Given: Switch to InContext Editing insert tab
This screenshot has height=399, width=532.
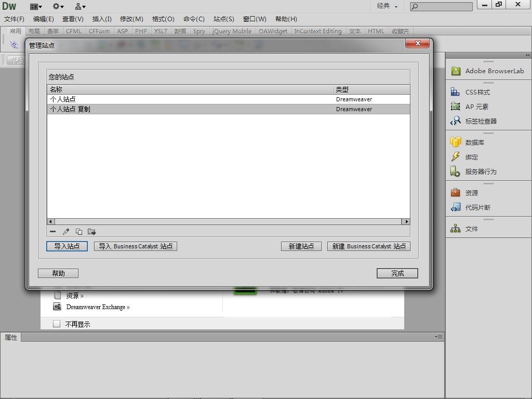Looking at the screenshot, I should pyautogui.click(x=318, y=31).
